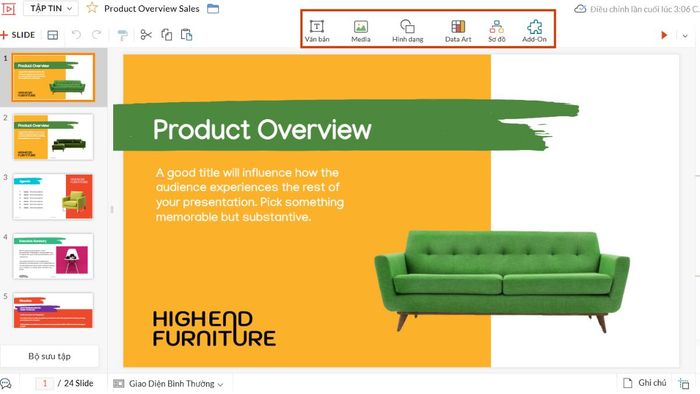This screenshot has width=700, height=394.
Task: Click the last-modified time status text
Action: click(x=645, y=9)
